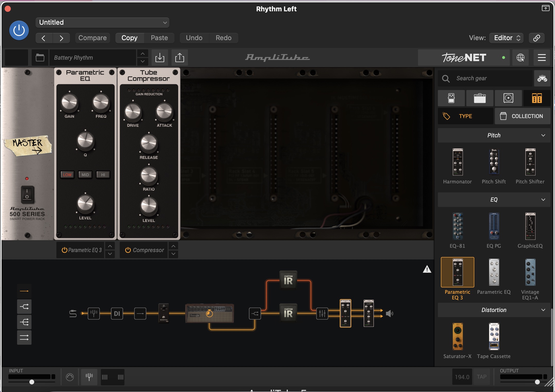Select the dual parallel lines routing icon

(24, 337)
